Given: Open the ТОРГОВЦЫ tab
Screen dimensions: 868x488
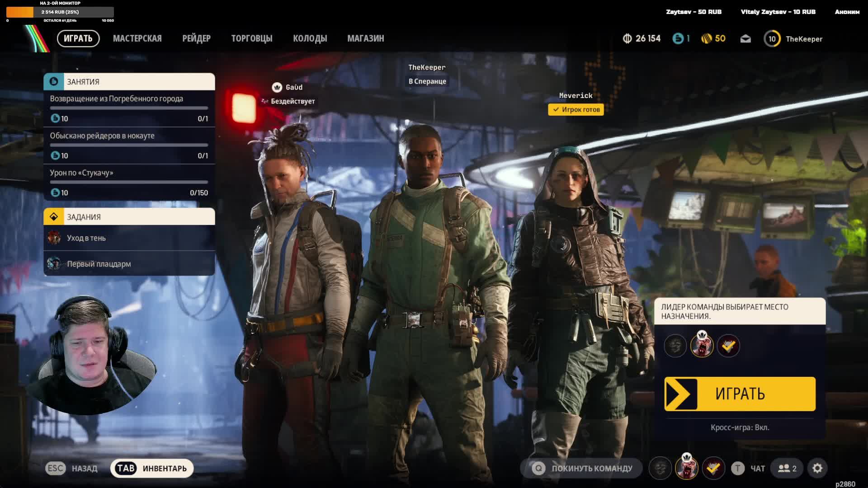Looking at the screenshot, I should [252, 38].
